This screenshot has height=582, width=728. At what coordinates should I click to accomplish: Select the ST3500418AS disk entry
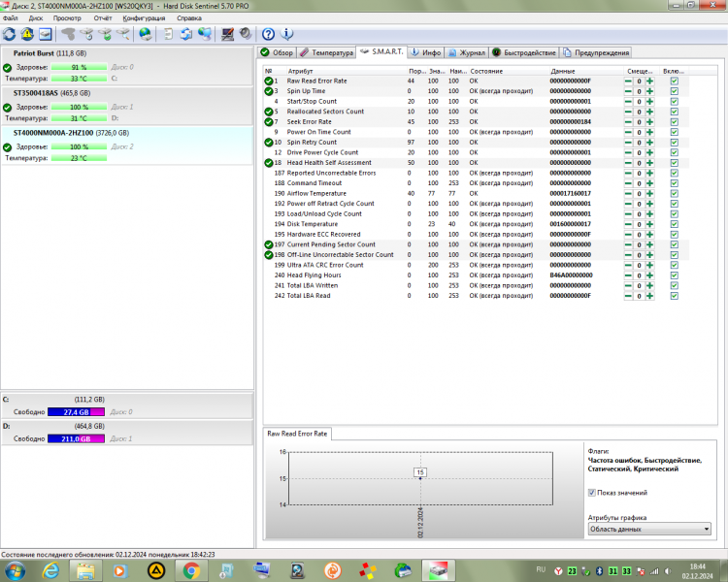pos(127,106)
